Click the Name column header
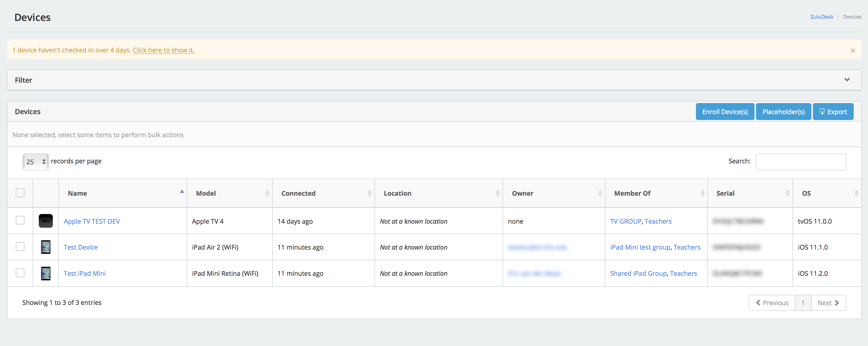This screenshot has height=346, width=868. coord(123,193)
